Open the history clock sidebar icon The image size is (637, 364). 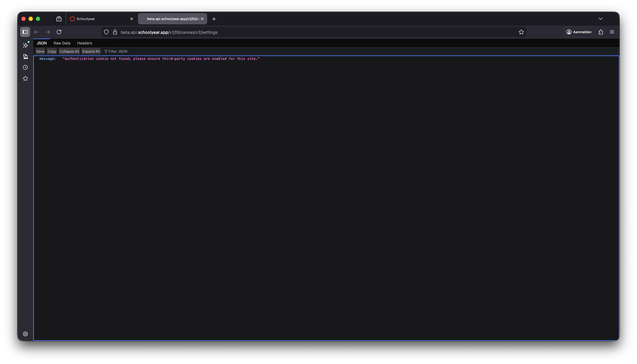[25, 67]
